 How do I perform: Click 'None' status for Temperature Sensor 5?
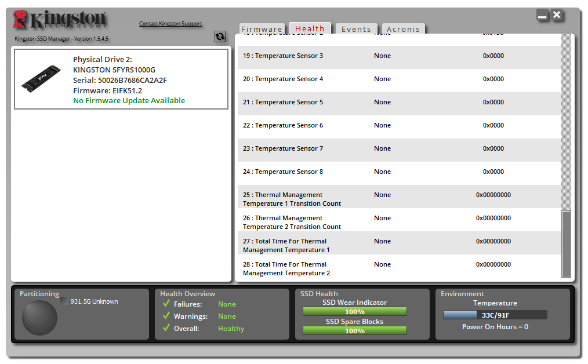pos(382,103)
